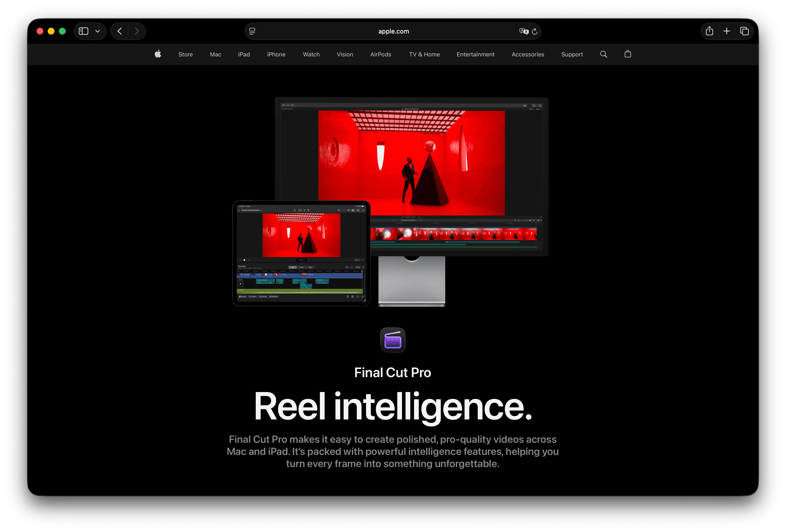Screen dimensions: 786x532
Task: Click the Share icon in Safari toolbar
Action: (x=710, y=31)
